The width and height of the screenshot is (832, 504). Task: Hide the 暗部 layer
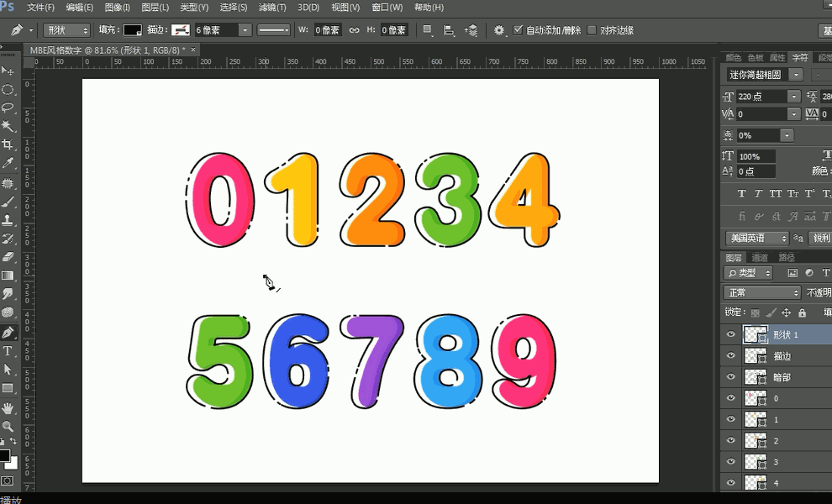point(730,377)
